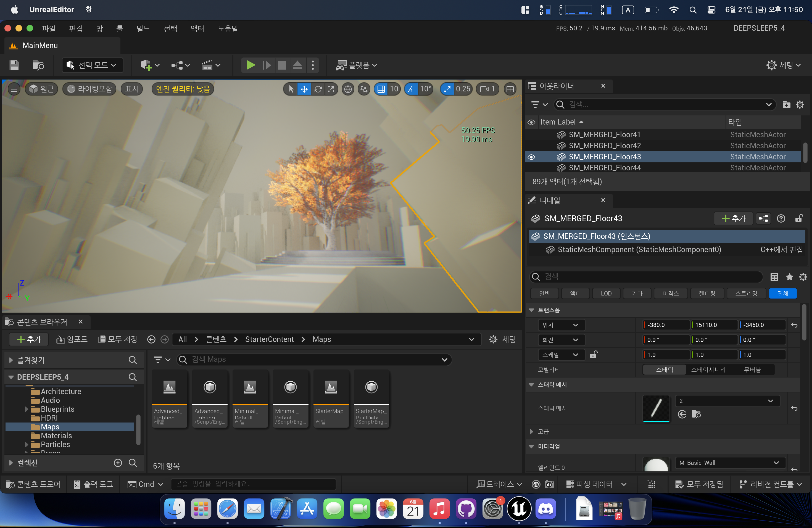Open the 선택 모드 dropdown

pos(93,65)
